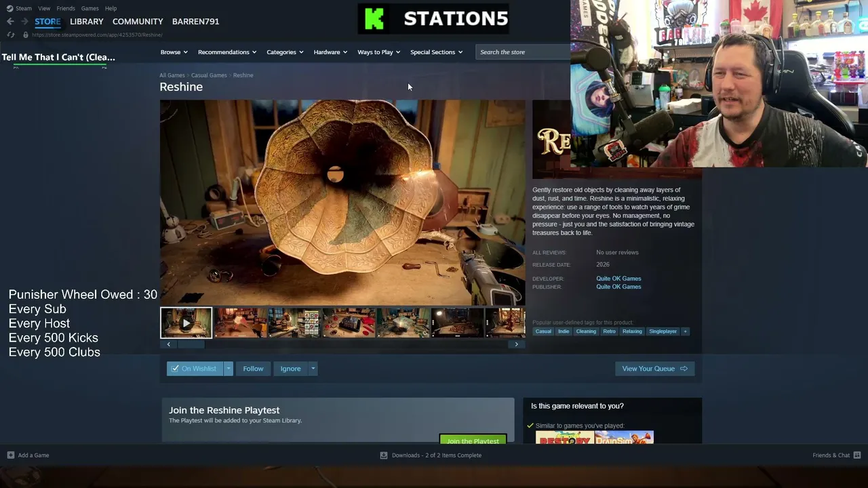Open the Help menu

click(x=111, y=8)
